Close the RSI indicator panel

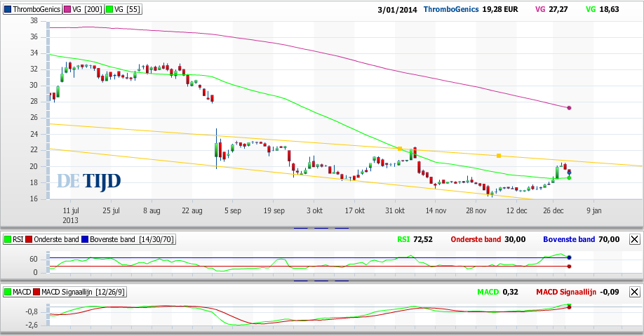tap(635, 239)
